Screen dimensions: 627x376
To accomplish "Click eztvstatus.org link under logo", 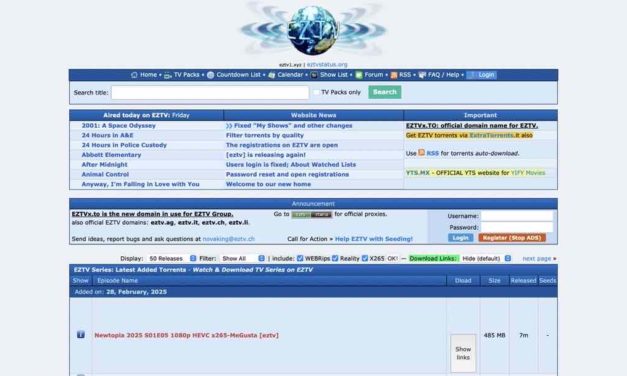I will pyautogui.click(x=327, y=64).
